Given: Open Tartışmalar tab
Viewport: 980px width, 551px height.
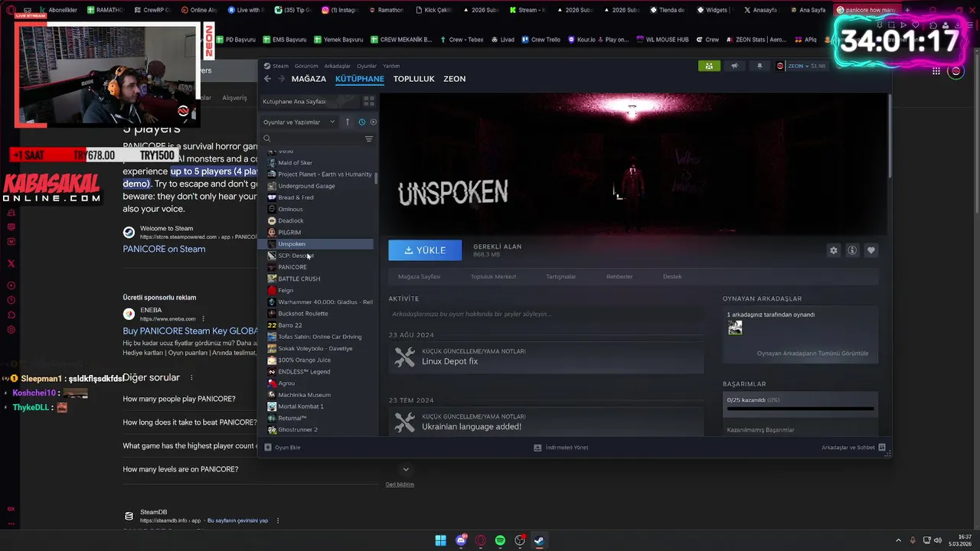Looking at the screenshot, I should coord(560,276).
